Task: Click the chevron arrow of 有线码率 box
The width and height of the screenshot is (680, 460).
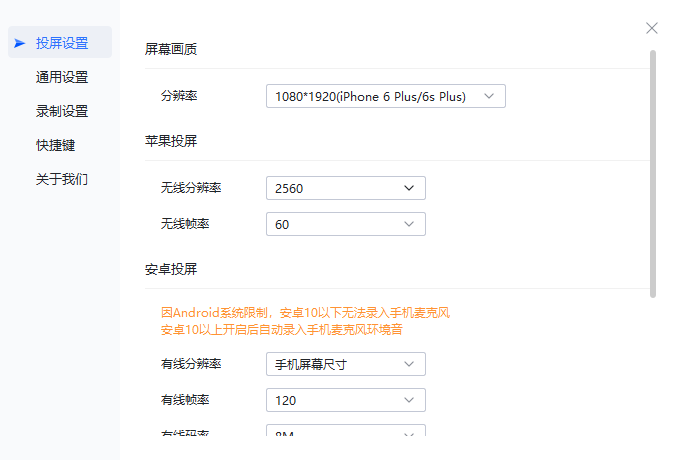Action: [x=409, y=434]
